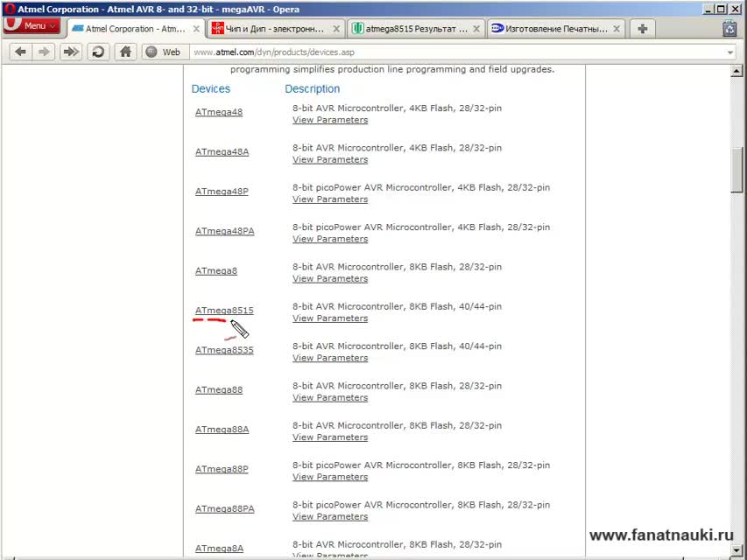Open the ATmega8515 device link
This screenshot has height=560, width=747.
(x=224, y=311)
